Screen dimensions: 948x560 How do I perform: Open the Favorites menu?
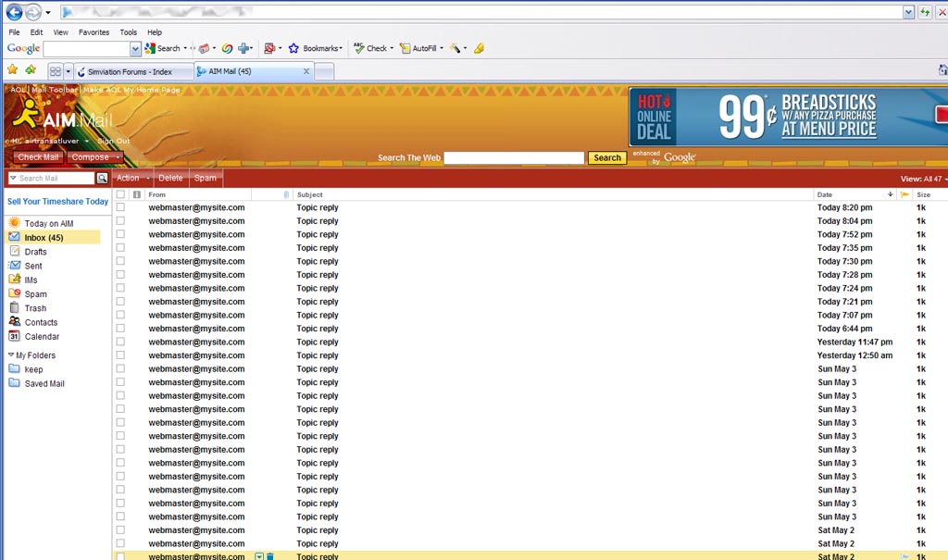click(x=94, y=32)
